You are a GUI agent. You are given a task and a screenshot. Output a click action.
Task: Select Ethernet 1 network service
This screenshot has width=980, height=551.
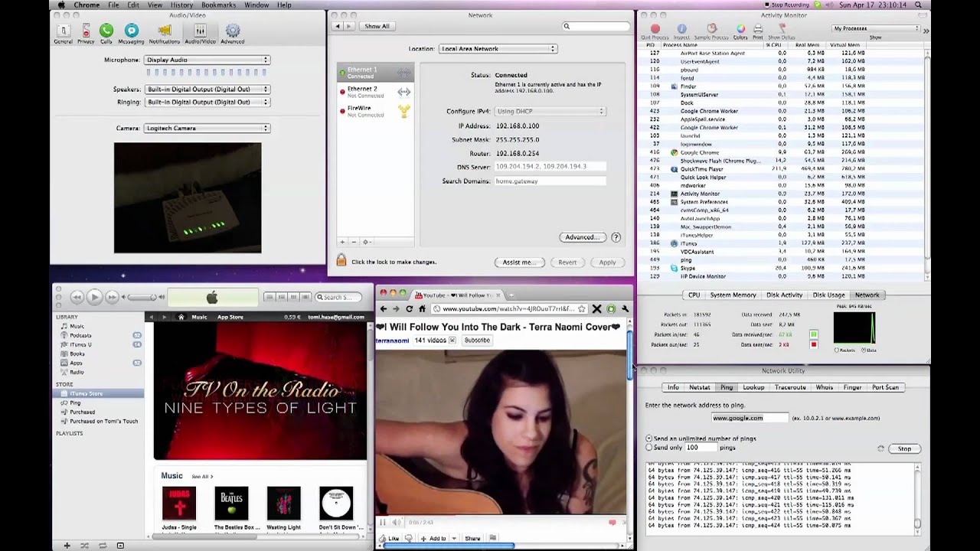click(375, 73)
